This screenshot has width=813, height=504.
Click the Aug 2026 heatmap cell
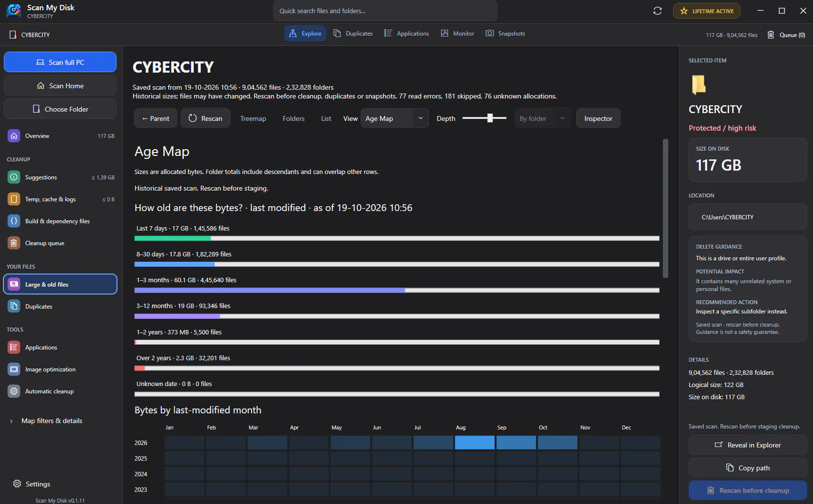[475, 443]
